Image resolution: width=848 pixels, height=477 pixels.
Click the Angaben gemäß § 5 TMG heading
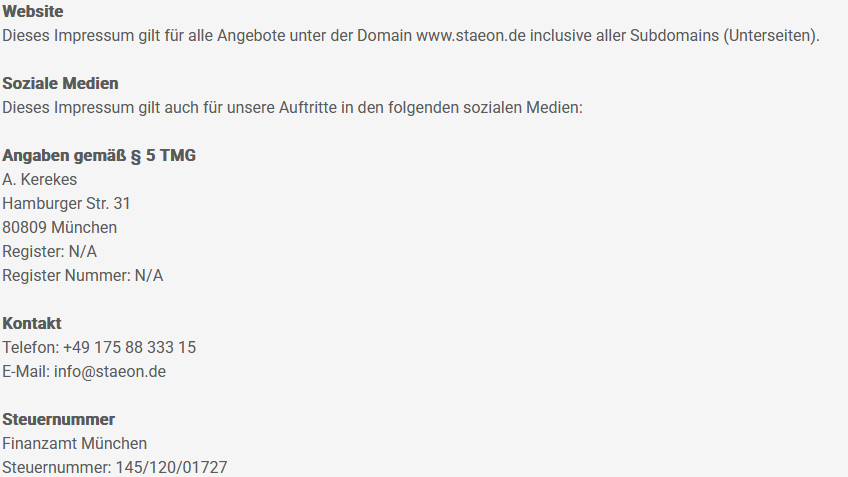[99, 156]
